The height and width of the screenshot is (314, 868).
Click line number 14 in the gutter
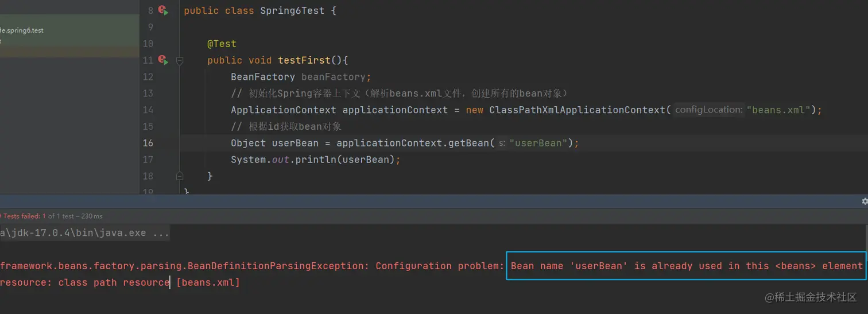coord(148,110)
